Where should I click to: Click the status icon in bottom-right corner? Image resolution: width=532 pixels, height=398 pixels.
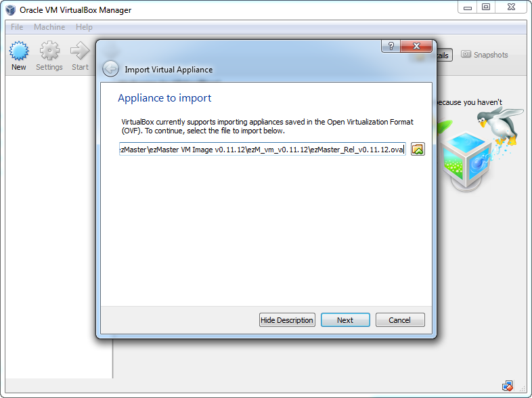click(508, 386)
